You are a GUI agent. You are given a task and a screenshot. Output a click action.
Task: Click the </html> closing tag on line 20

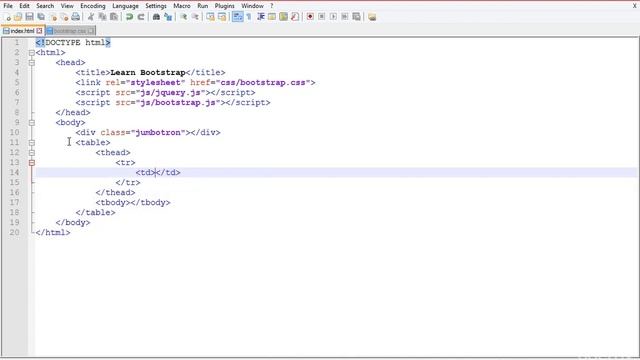coord(53,233)
